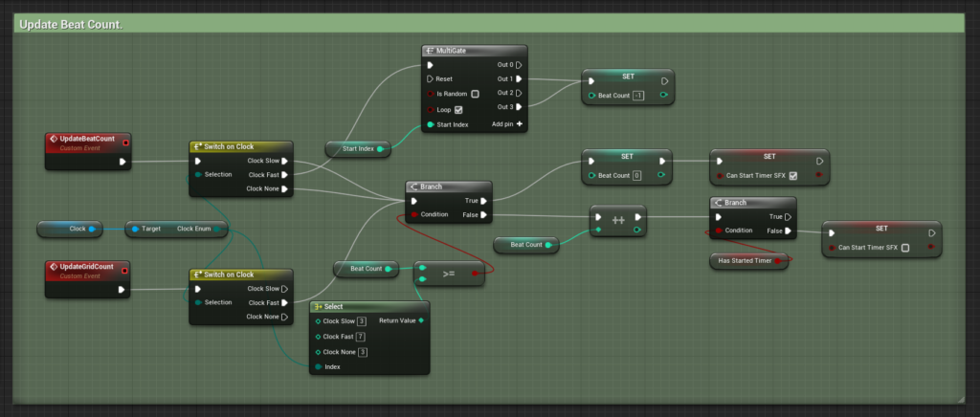Click the Beat Count -1 value field
Screen dimensions: 980x417
[x=638, y=96]
